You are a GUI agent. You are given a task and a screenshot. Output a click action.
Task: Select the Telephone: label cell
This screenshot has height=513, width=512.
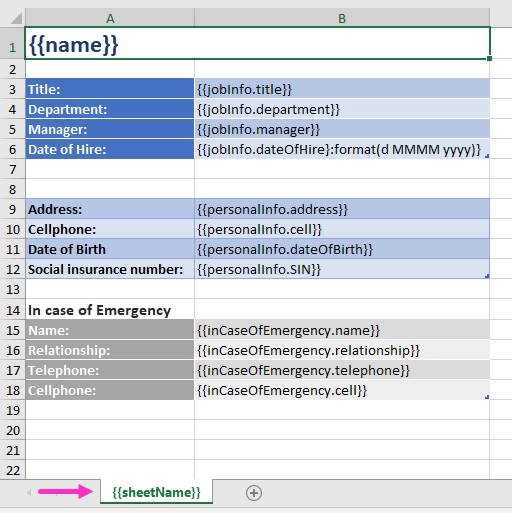(110, 370)
